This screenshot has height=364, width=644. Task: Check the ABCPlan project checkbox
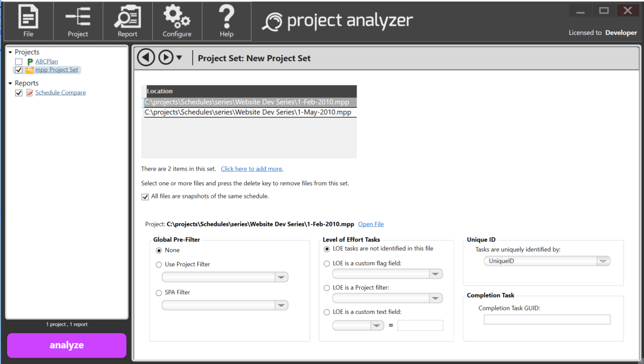[x=19, y=62]
